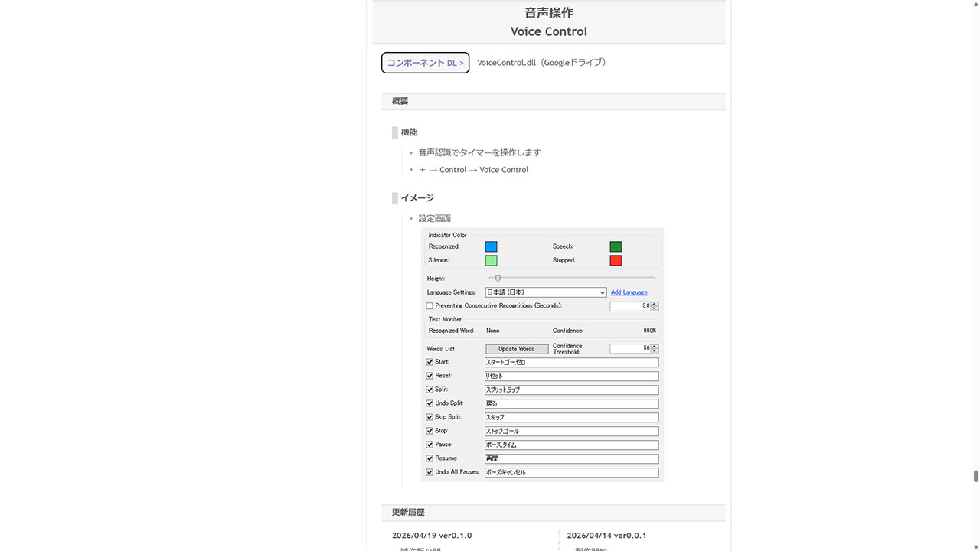Viewport: 980px width, 551px height.
Task: Disable the Undo Split checkbox
Action: click(430, 403)
